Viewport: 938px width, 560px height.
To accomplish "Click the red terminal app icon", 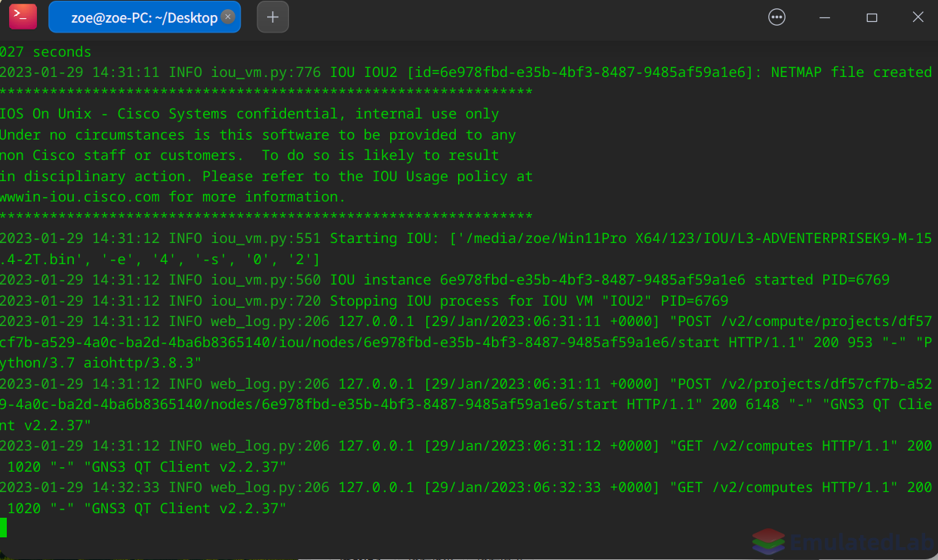I will [23, 17].
